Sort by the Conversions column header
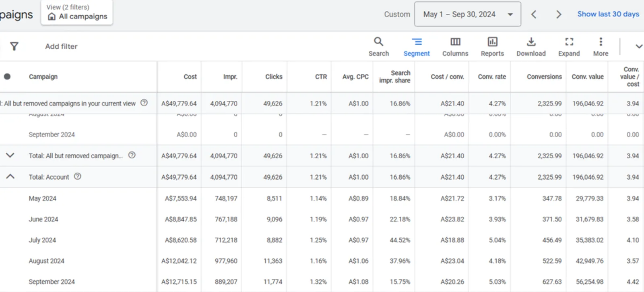The width and height of the screenshot is (644, 292). [x=544, y=77]
